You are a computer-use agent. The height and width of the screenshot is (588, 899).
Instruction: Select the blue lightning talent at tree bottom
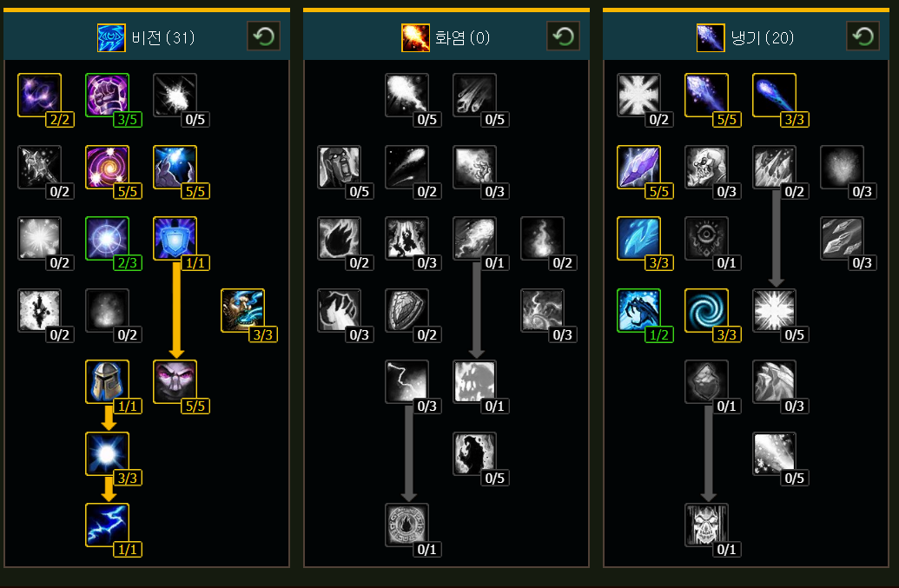click(x=107, y=525)
